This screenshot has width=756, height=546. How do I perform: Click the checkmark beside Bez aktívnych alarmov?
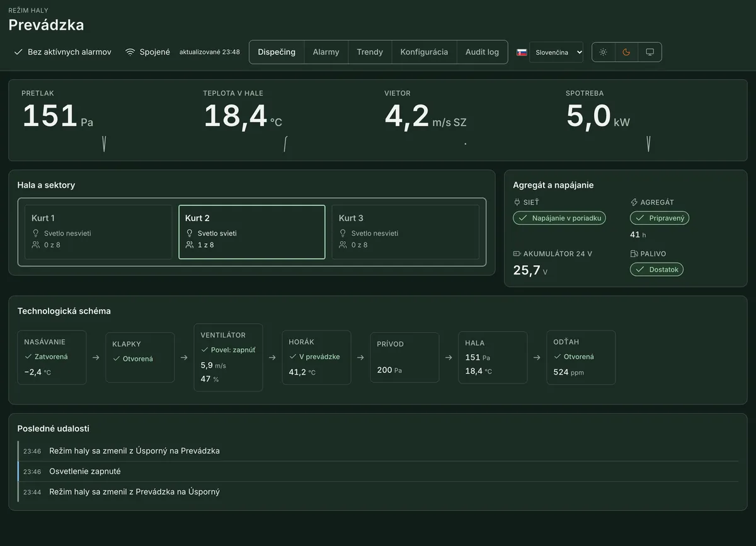pyautogui.click(x=18, y=52)
